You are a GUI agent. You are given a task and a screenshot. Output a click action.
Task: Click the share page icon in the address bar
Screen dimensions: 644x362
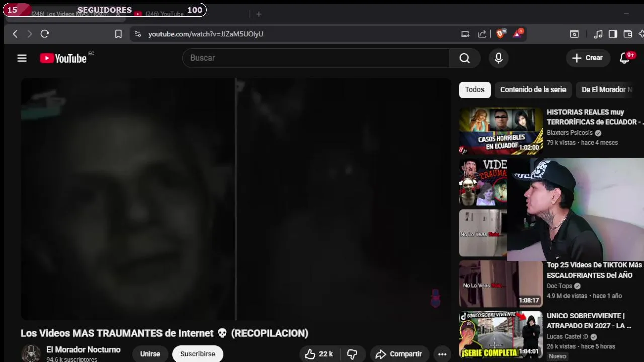(482, 34)
